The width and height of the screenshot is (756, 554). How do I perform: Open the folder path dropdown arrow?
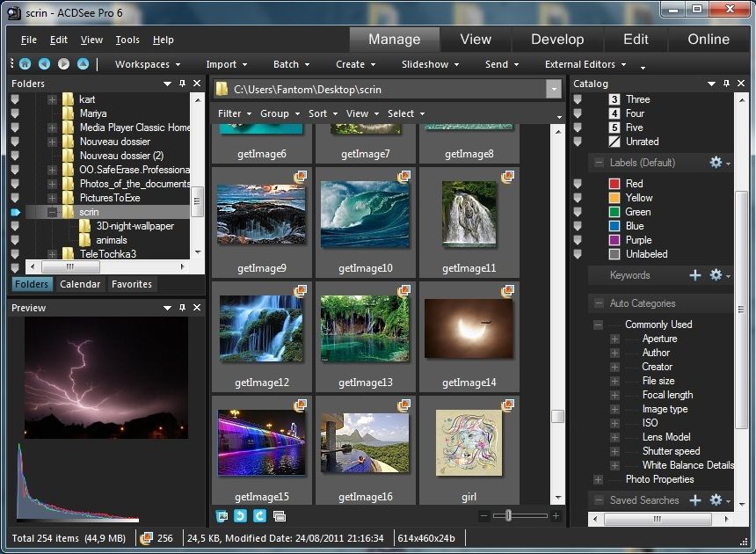point(553,89)
